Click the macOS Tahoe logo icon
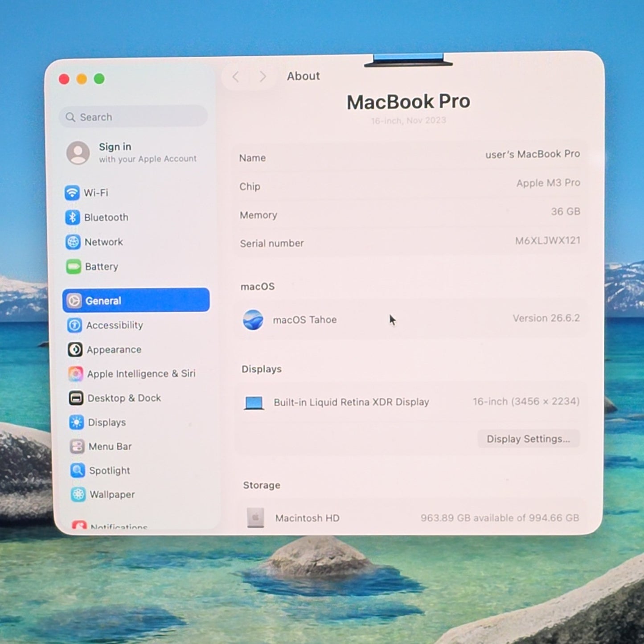This screenshot has height=644, width=644. 253,320
